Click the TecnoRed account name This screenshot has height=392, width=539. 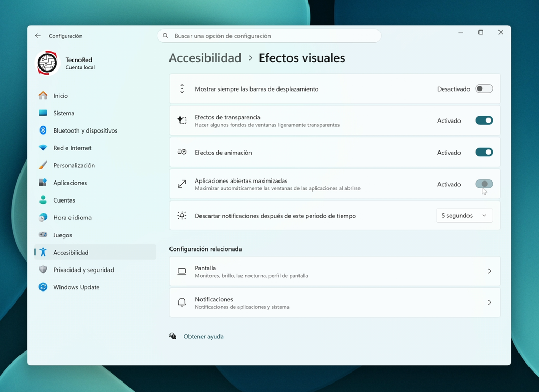pyautogui.click(x=79, y=60)
